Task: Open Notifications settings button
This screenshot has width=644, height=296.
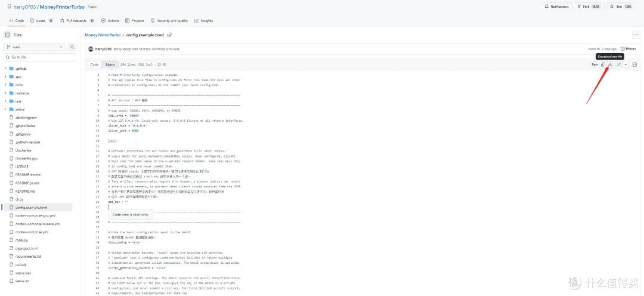Action: tap(556, 7)
